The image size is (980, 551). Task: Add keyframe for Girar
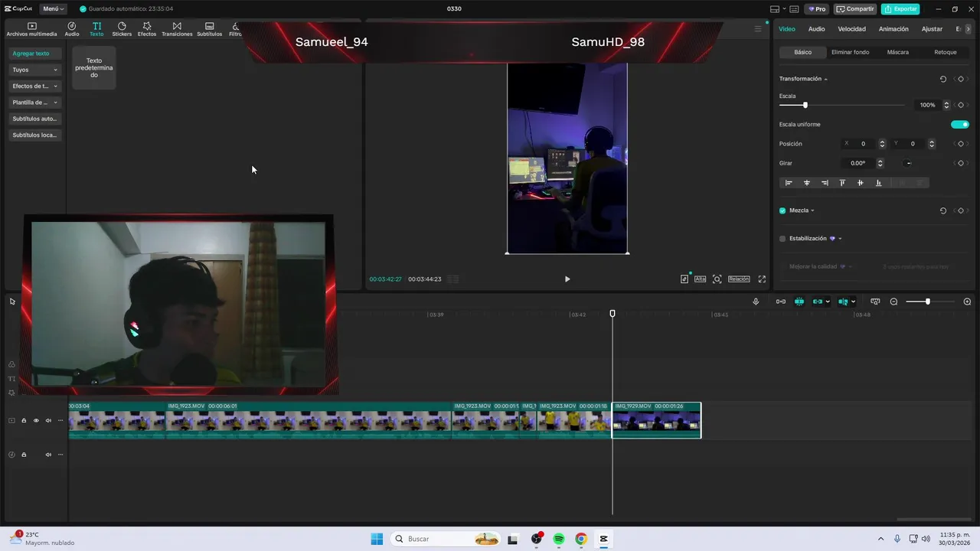coord(961,163)
